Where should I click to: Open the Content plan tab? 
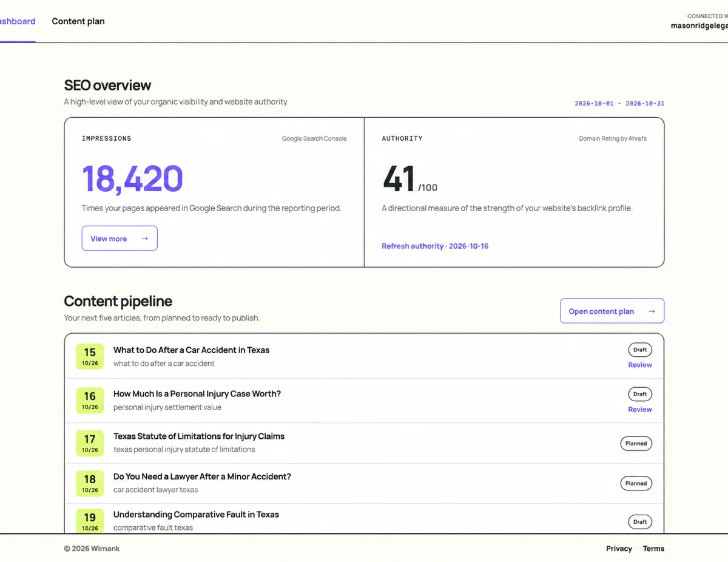click(x=78, y=21)
